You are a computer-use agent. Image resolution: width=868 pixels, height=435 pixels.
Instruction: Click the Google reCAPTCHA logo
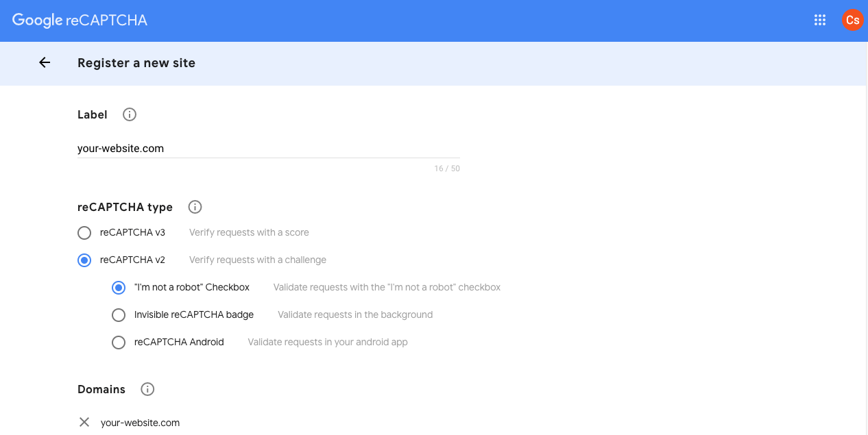point(78,20)
